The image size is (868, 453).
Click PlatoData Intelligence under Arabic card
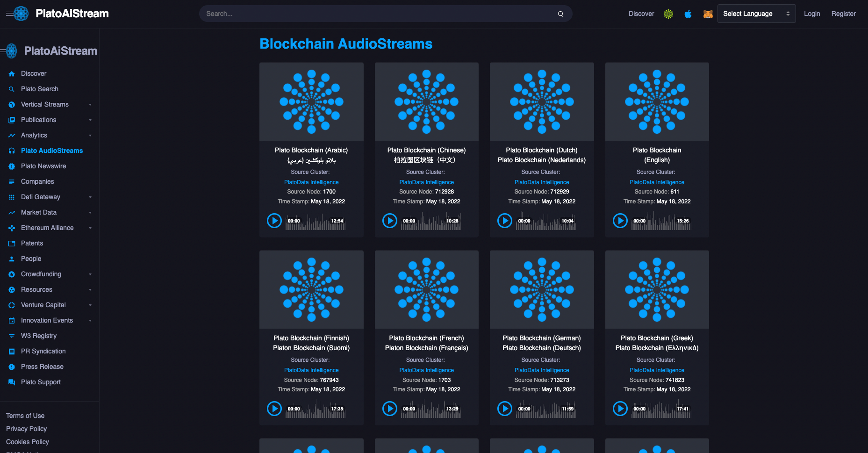[311, 182]
